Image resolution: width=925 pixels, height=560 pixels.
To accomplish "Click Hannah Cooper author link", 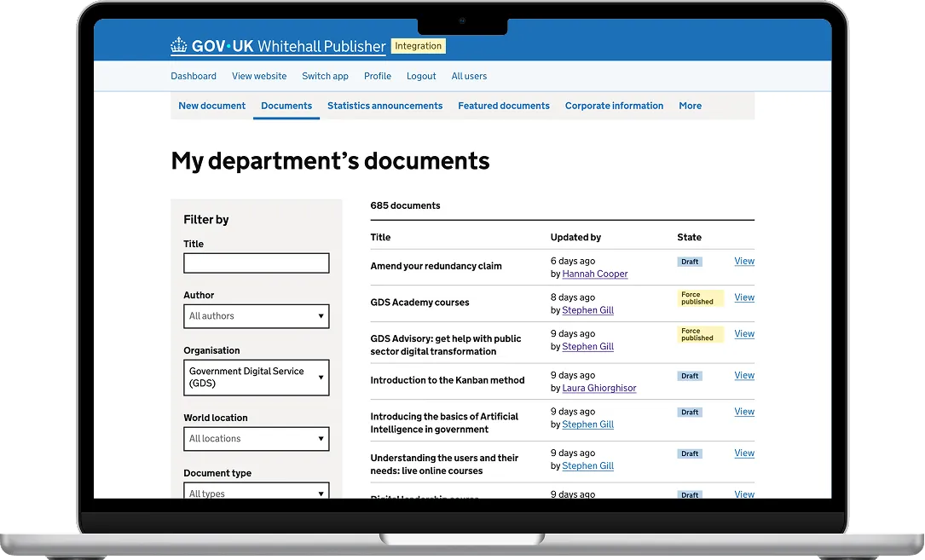I will click(595, 274).
